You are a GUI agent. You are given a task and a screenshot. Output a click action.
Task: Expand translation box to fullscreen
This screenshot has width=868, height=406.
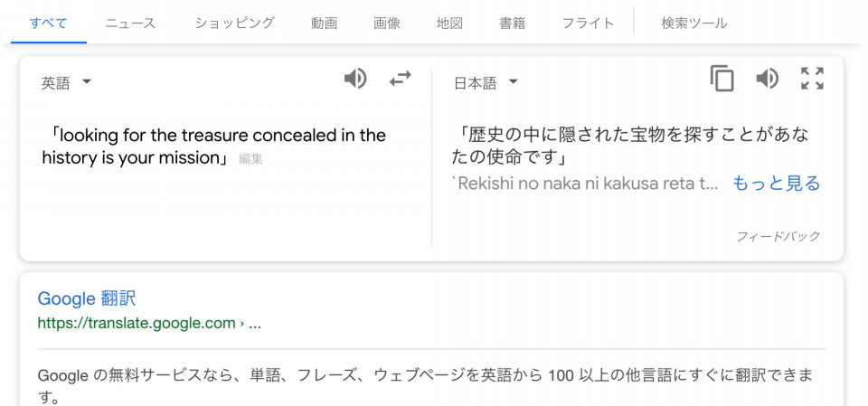pos(812,79)
